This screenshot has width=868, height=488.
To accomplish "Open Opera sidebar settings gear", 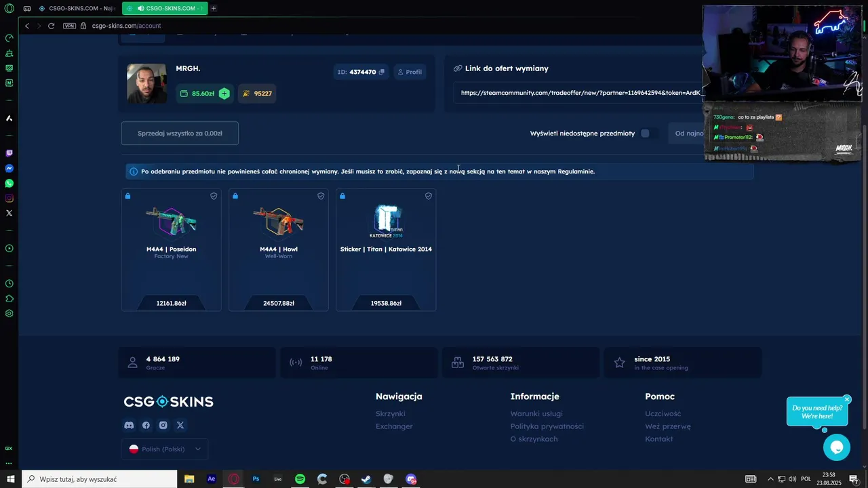I will 9,314.
